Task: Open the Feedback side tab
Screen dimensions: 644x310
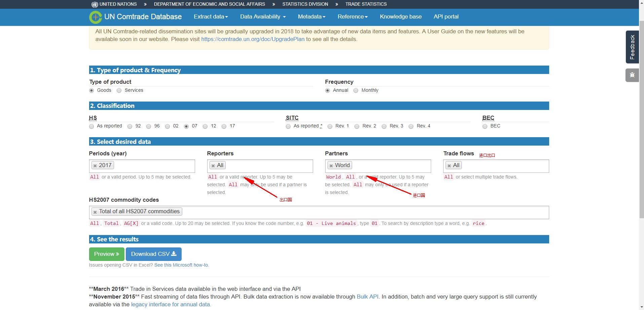Action: point(632,47)
